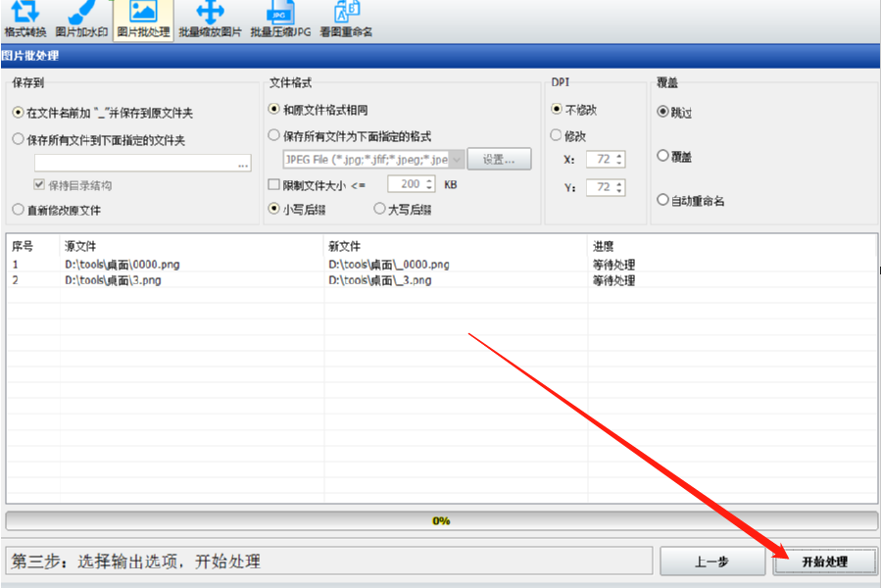881x588 pixels.
Task: Click the 0% progress bar
Action: [x=441, y=521]
